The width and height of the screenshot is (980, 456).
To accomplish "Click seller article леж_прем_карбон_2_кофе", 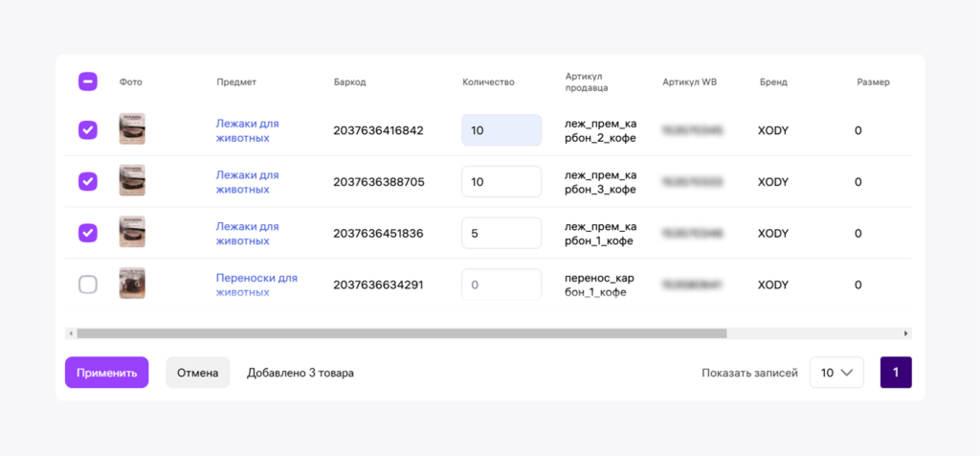I will (600, 130).
